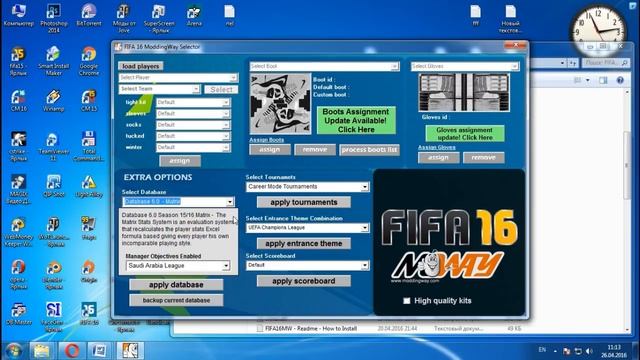Click the Explorer window search field
This screenshot has width=640, height=360.
[x=605, y=63]
